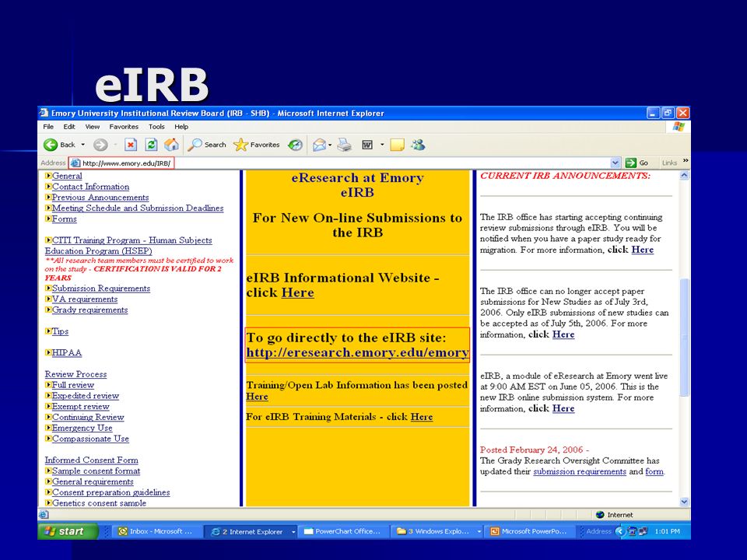The image size is (747, 560).
Task: Click the Contact Information link
Action: coord(90,187)
